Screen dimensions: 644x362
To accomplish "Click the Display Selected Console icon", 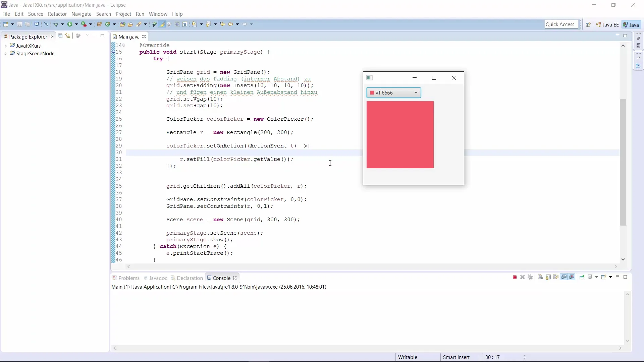I will (x=590, y=277).
